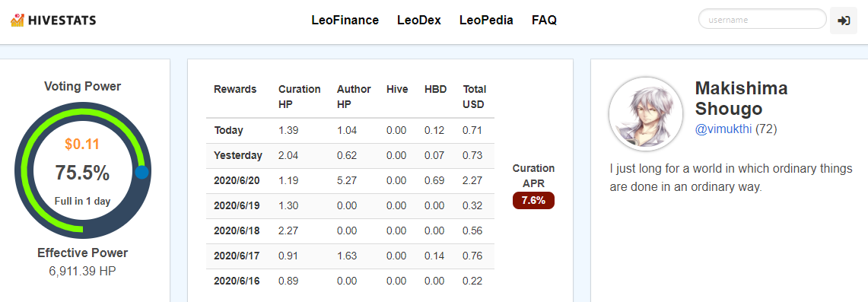Click the 0.69 HBD value
The width and height of the screenshot is (868, 302).
[x=434, y=180]
